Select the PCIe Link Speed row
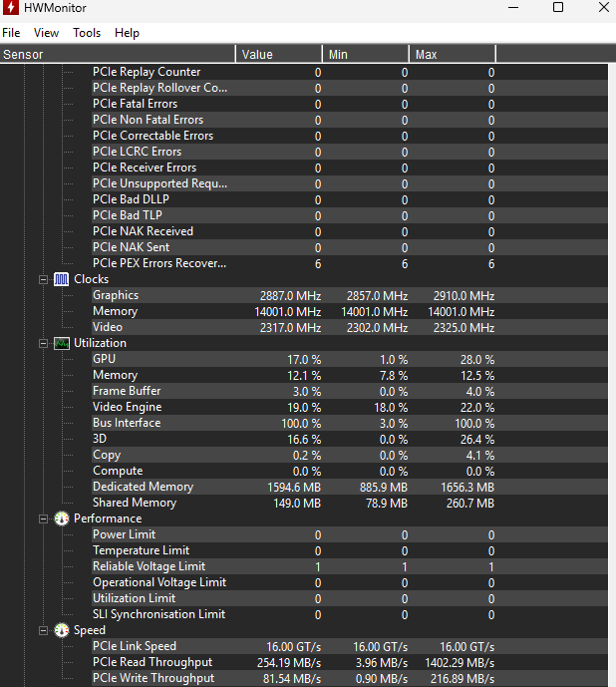Screen dimensions: 616x687 [350, 647]
